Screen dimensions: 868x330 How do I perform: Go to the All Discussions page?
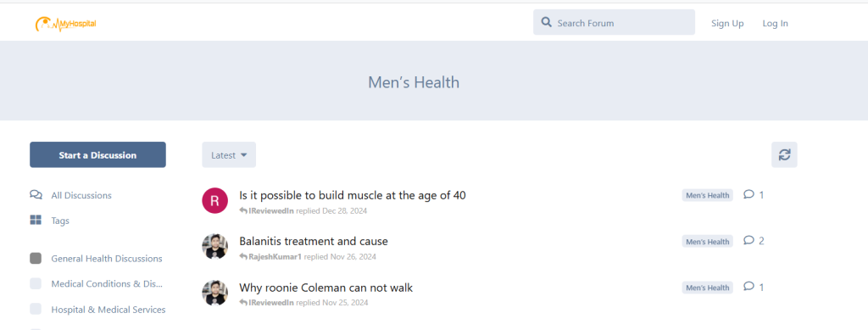(x=81, y=195)
